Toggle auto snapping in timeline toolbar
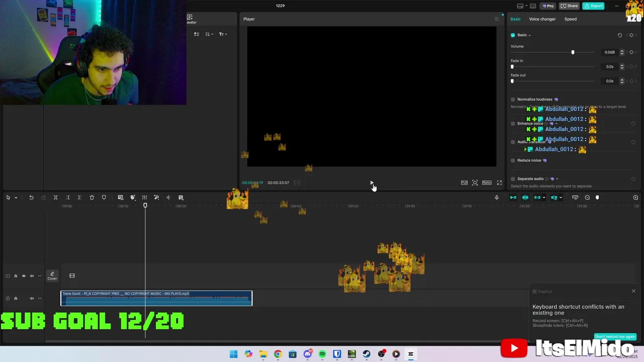This screenshot has height=362, width=644. [525, 198]
